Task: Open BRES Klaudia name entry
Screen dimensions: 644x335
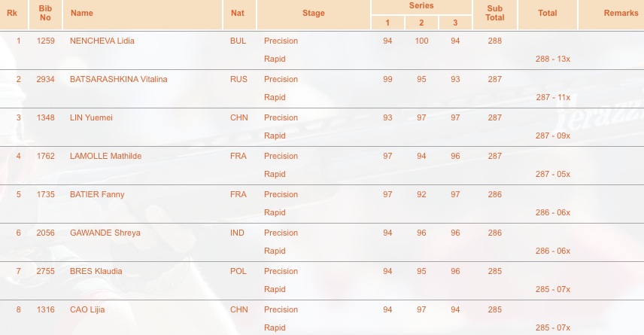Action: (96, 271)
